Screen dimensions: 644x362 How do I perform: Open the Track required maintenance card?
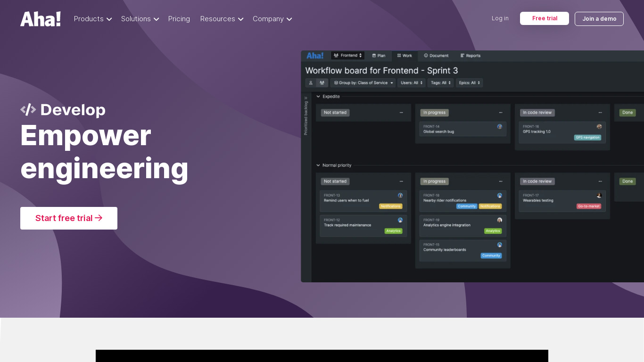[x=363, y=226]
